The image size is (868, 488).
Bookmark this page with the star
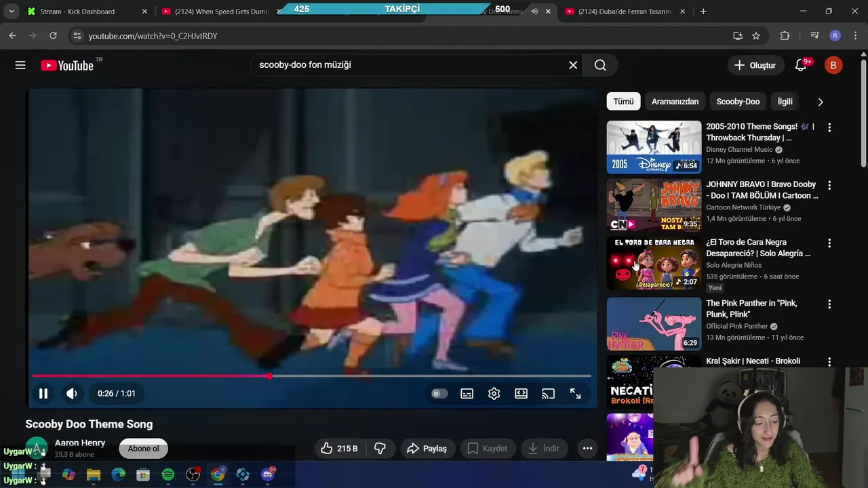756,35
